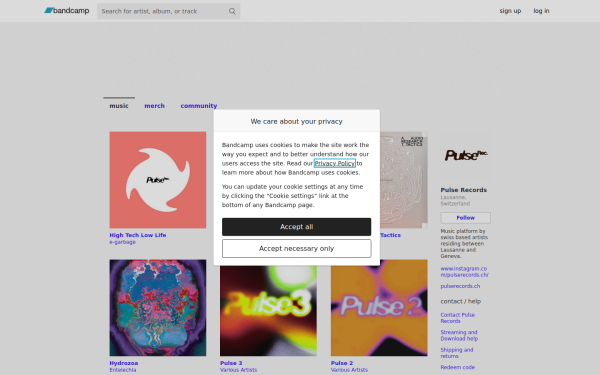Open the Tactics album cover artwork
Image resolution: width=600 pixels, height=375 pixels.
coord(404,180)
